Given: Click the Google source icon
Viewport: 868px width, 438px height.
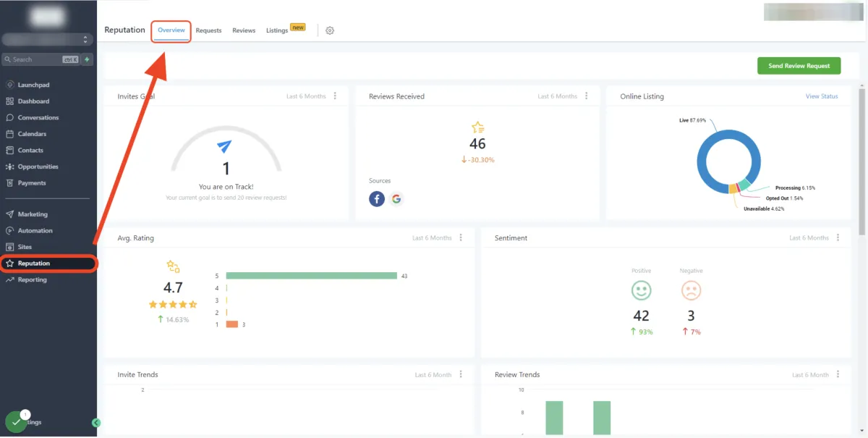Looking at the screenshot, I should click(x=396, y=199).
